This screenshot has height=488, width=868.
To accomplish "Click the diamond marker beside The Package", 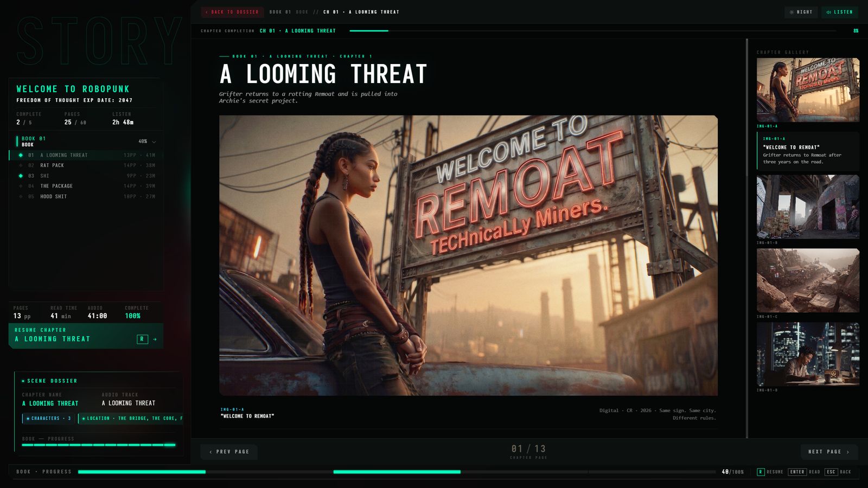I will pos(21,186).
